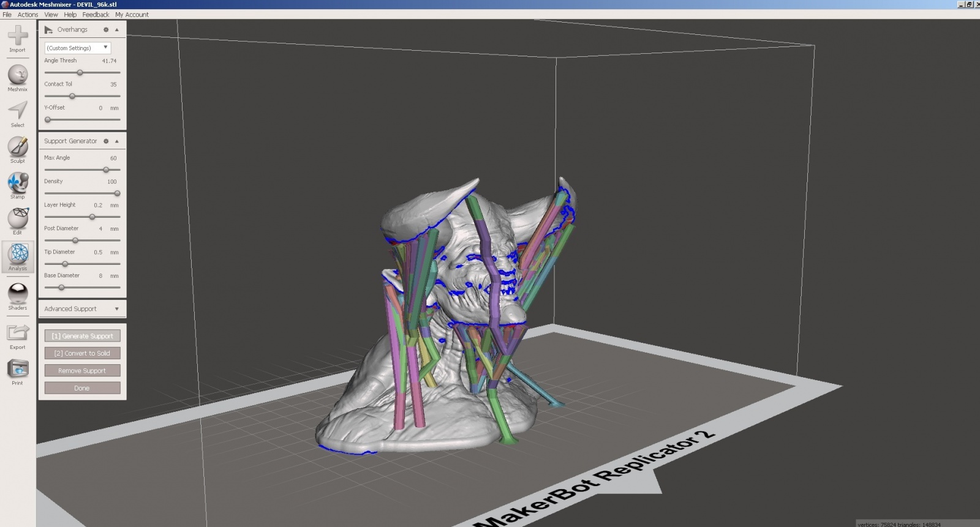Screen dimensions: 980x527
Task: Open the View menu
Action: [x=51, y=15]
